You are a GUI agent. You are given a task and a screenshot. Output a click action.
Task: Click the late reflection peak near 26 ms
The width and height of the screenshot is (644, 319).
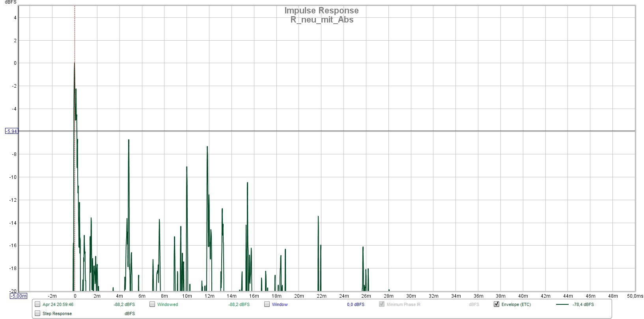coord(363,248)
